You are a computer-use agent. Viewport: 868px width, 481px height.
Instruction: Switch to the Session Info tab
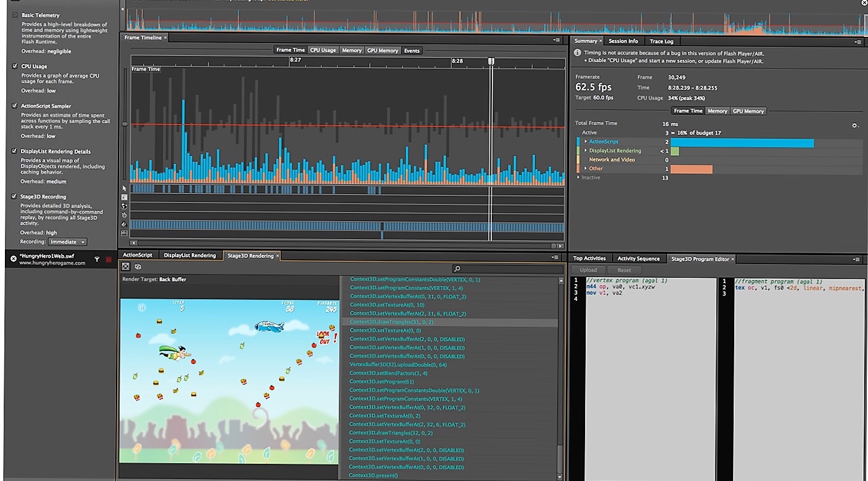point(623,41)
